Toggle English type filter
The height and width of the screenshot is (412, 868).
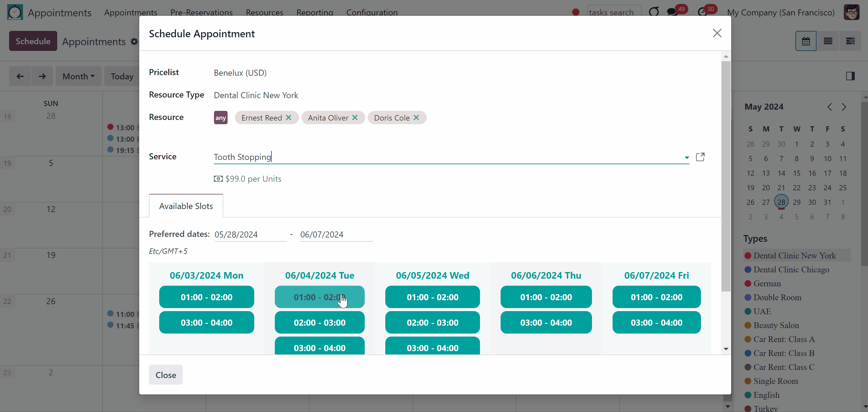[766, 395]
